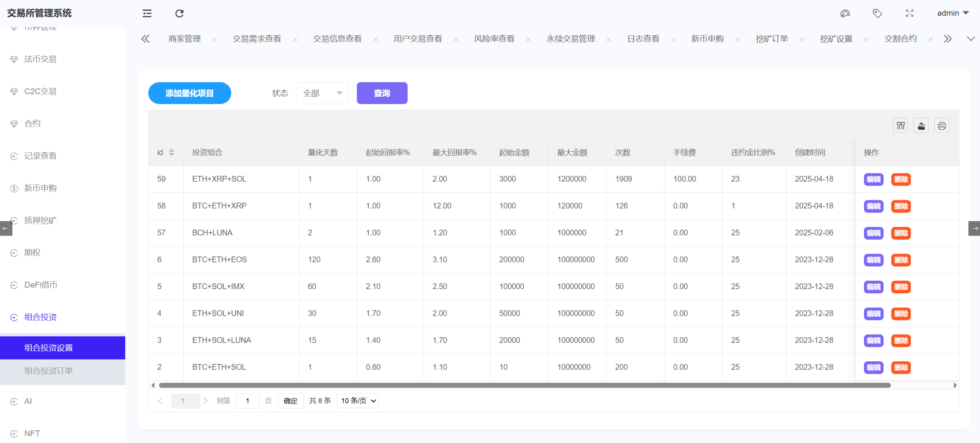Click the tag icon in the header
Image resolution: width=980 pixels, height=443 pixels.
click(877, 14)
